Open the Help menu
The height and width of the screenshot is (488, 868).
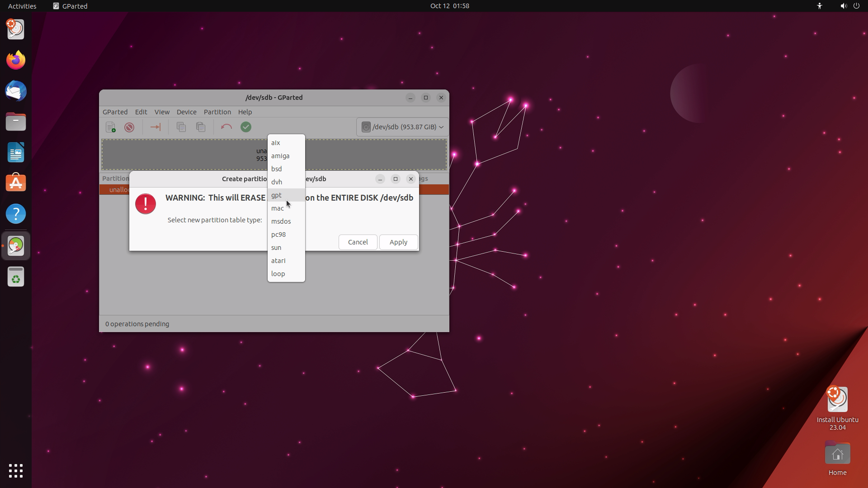(245, 112)
